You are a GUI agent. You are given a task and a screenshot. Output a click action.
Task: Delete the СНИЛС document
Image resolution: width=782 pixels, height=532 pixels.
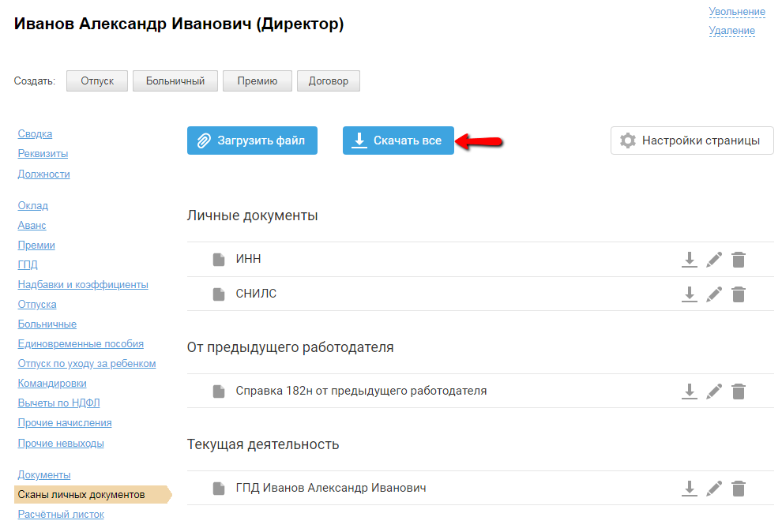[x=739, y=294]
